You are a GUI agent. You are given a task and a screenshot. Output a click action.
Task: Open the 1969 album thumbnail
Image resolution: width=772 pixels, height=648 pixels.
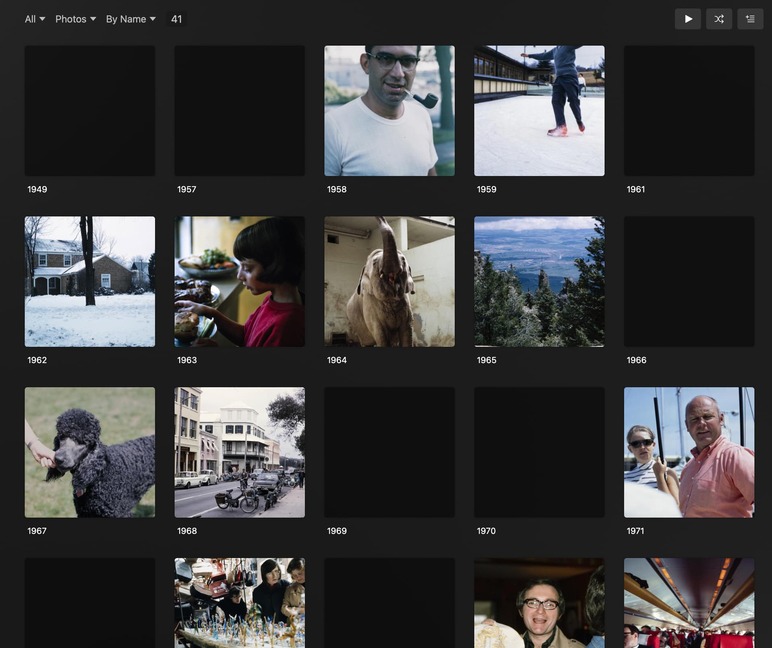pos(389,452)
